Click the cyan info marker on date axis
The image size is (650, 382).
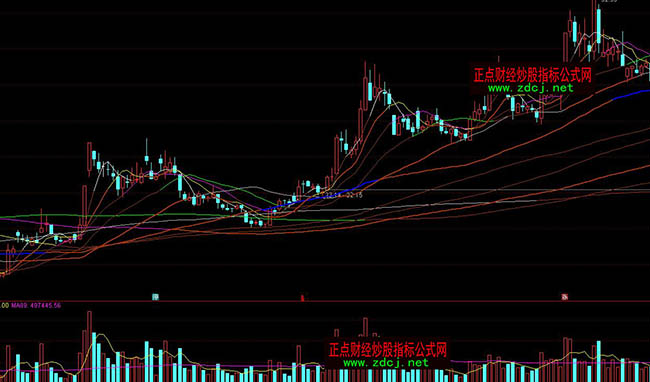155,297
